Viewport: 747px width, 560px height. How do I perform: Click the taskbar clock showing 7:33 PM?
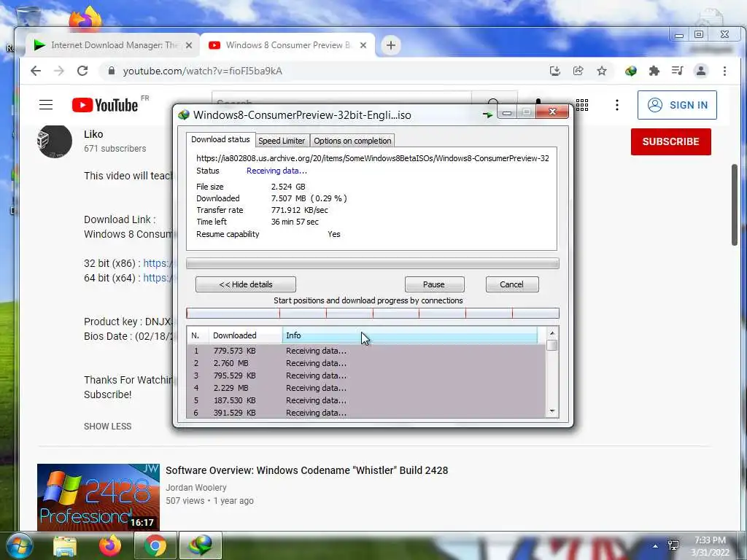[711, 546]
